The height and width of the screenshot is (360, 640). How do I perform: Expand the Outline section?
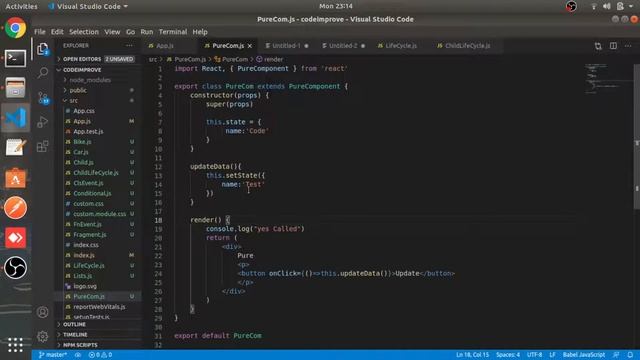(x=98, y=324)
